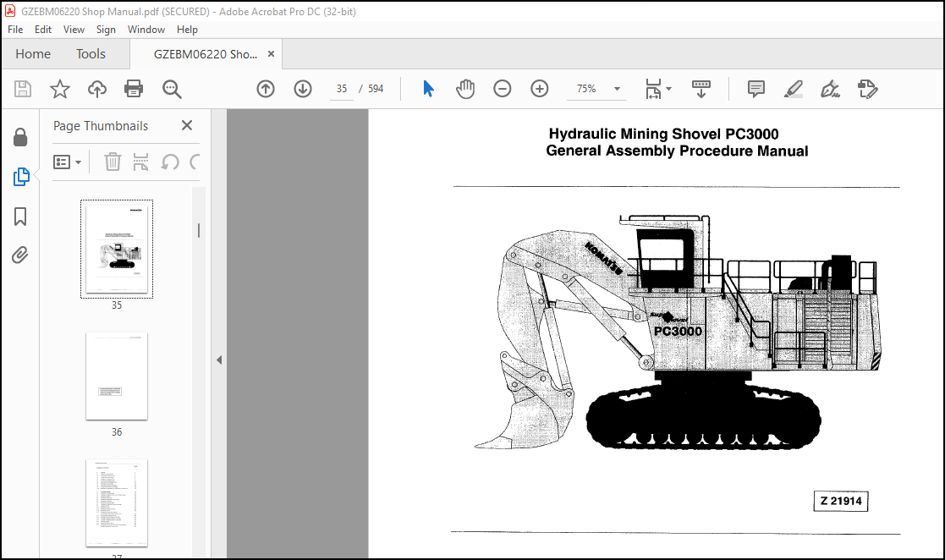Close the Page Thumbnails panel
Image resolution: width=945 pixels, height=560 pixels.
pos(187,125)
